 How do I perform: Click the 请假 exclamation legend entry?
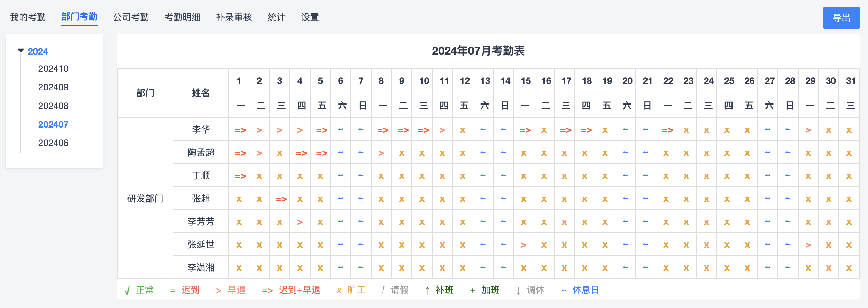point(395,290)
